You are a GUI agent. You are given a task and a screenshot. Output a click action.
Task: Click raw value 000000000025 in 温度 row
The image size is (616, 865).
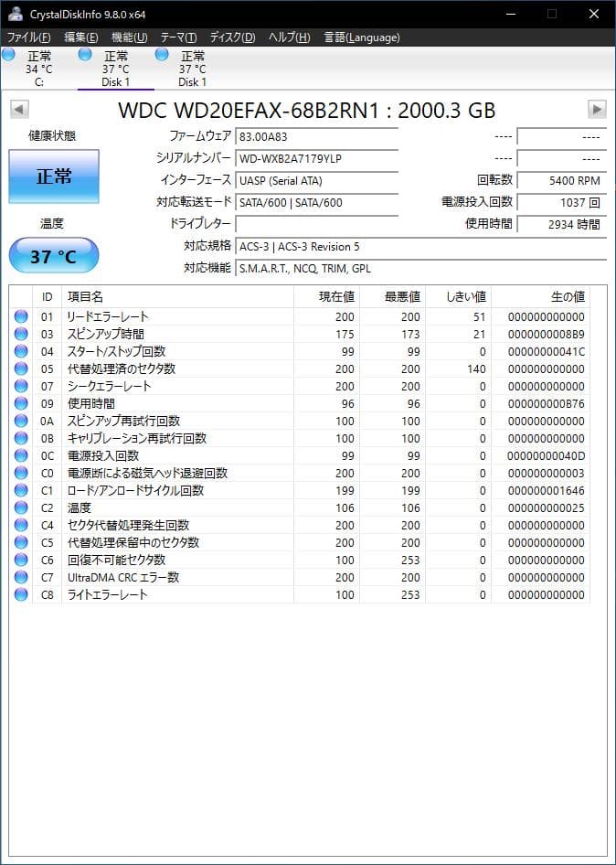[546, 507]
